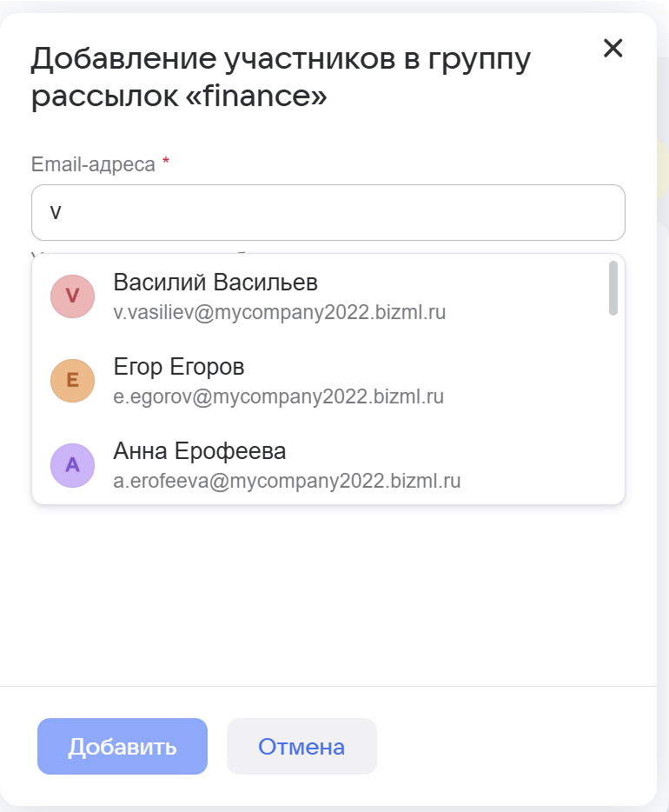The height and width of the screenshot is (812, 669).
Task: Select the orange E avatar icon
Action: tap(72, 381)
